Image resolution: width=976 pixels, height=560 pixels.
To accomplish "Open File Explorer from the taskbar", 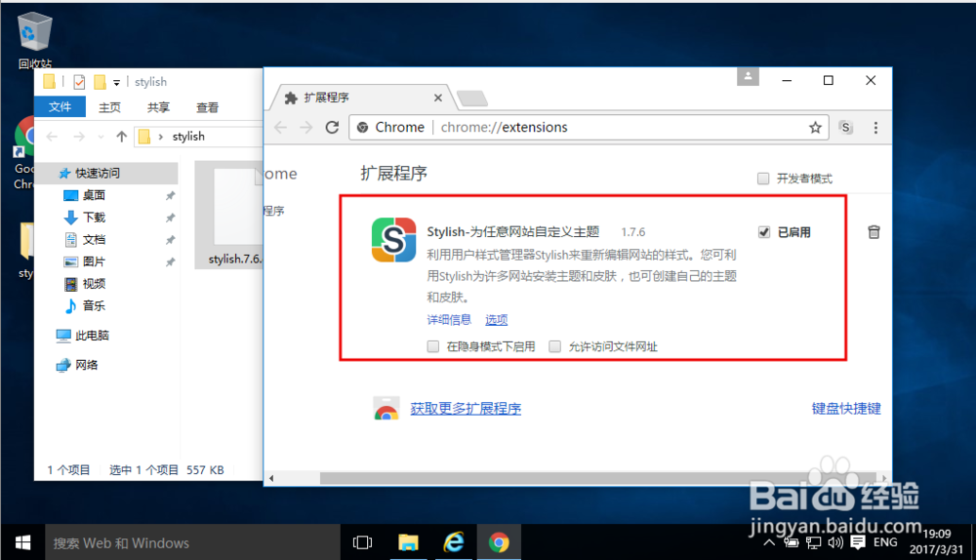I will click(408, 542).
